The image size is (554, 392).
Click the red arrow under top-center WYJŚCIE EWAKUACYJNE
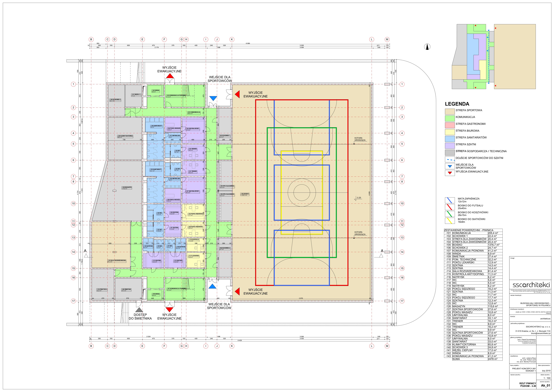[170, 76]
